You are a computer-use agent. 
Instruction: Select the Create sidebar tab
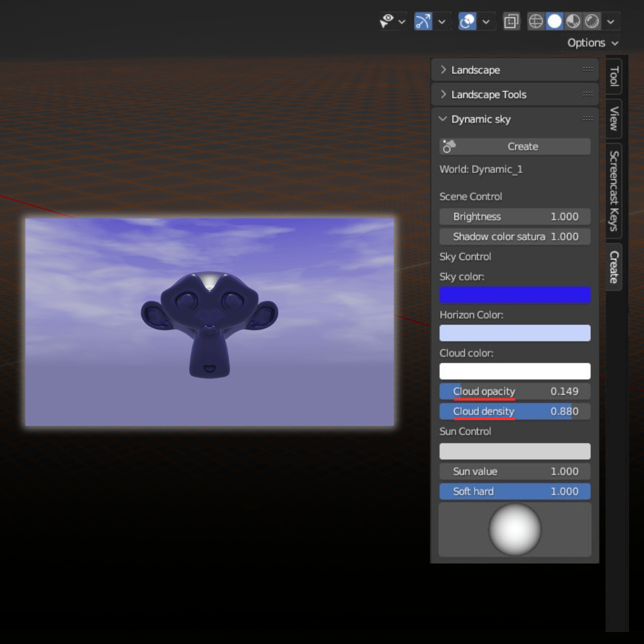[614, 267]
